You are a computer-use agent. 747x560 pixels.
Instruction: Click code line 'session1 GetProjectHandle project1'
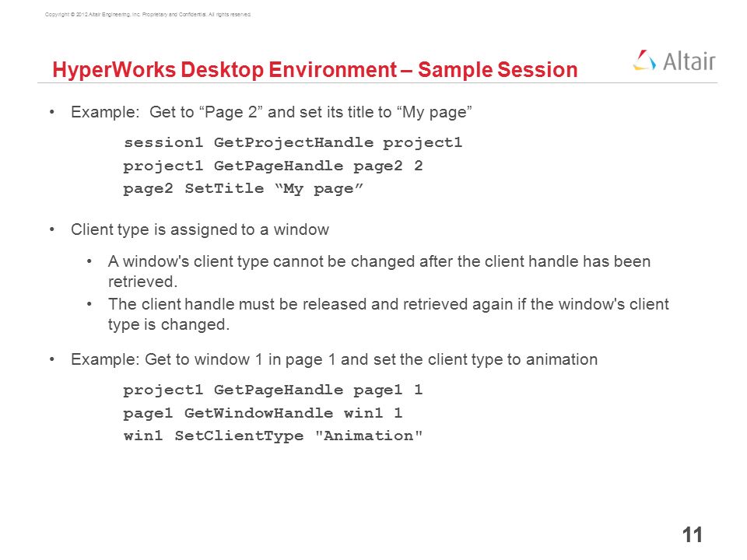293,143
